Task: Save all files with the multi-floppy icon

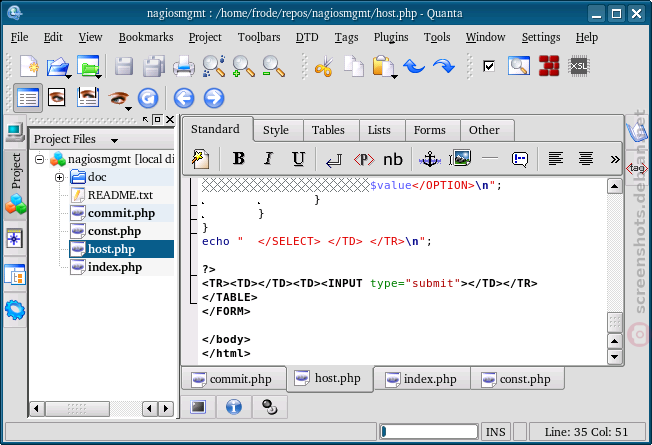Action: coord(153,66)
